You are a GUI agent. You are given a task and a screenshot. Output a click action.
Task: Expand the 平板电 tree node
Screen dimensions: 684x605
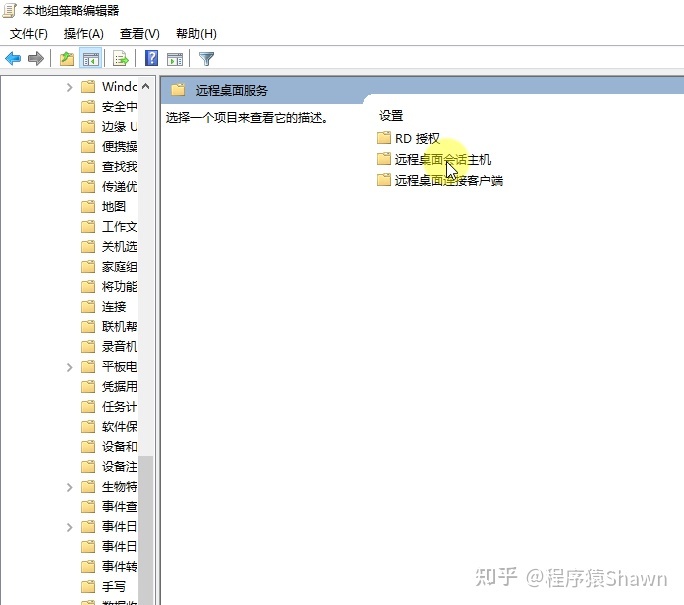(69, 367)
